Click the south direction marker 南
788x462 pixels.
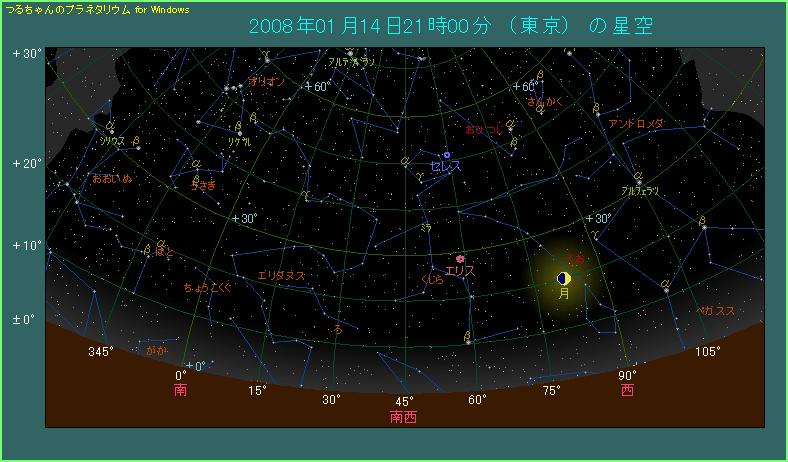(181, 391)
